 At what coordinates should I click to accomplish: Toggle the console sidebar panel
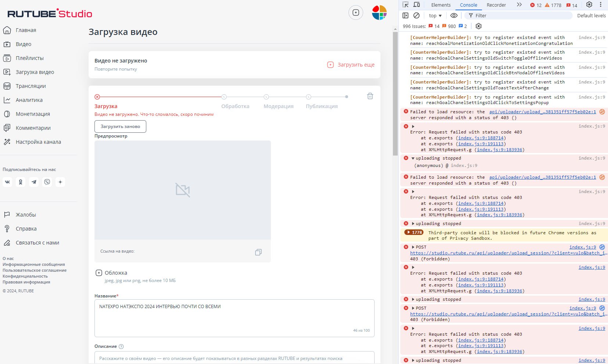point(405,15)
